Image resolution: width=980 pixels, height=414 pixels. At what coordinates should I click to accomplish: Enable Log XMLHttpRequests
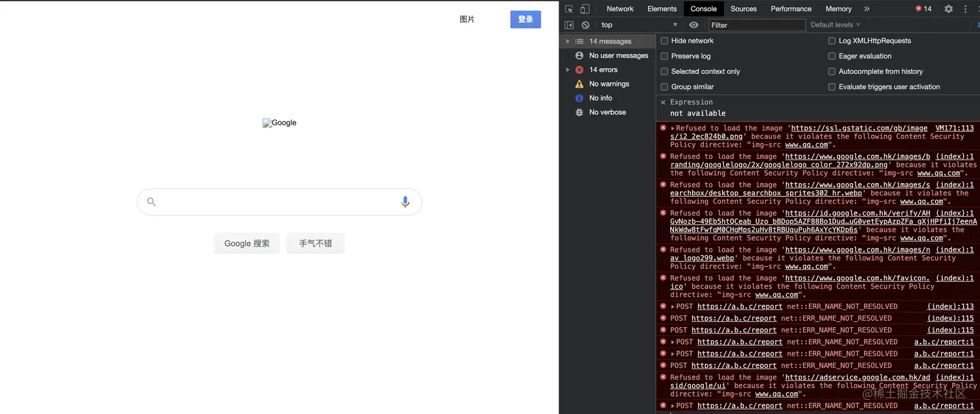tap(832, 40)
